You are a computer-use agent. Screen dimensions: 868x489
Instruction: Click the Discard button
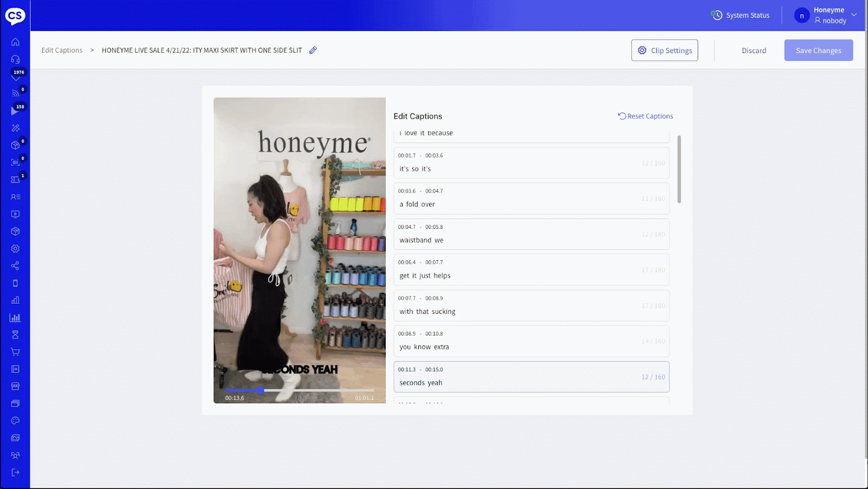[754, 50]
